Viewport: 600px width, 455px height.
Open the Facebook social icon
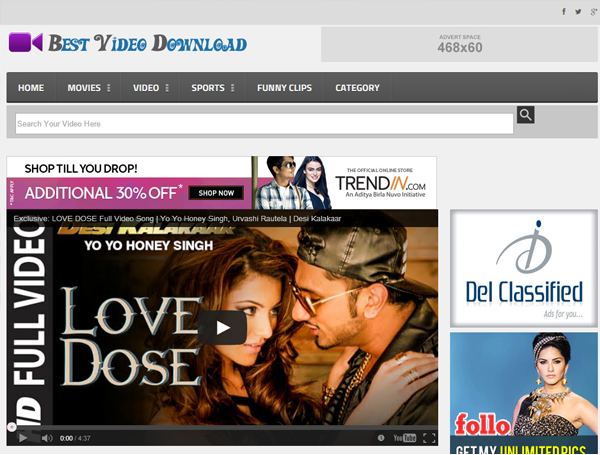pyautogui.click(x=564, y=11)
